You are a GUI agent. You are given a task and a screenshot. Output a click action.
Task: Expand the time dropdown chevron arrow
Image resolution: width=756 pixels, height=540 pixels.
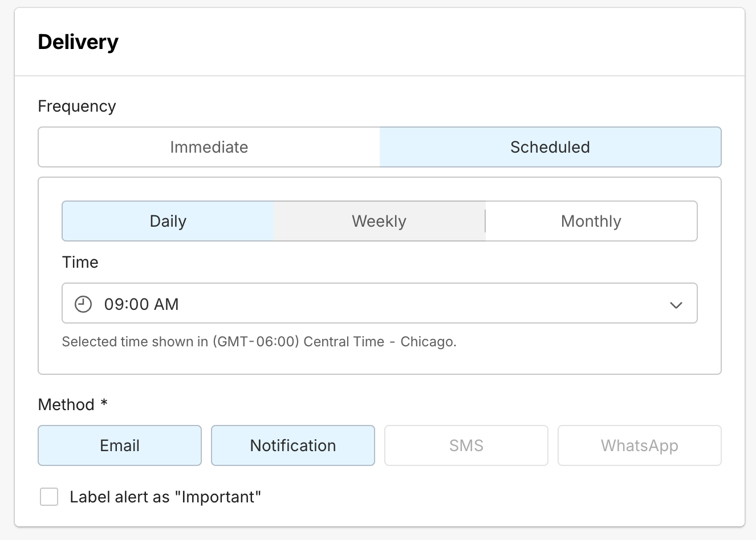coord(676,305)
